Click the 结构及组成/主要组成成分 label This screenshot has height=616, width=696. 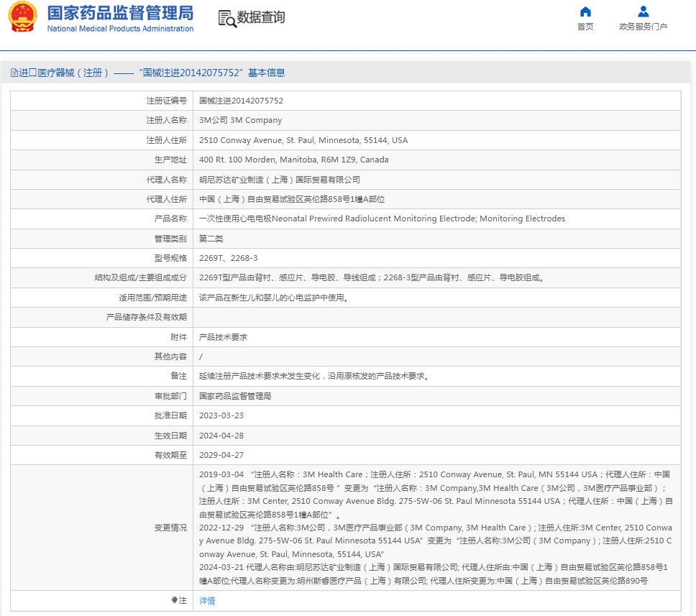pyautogui.click(x=141, y=278)
